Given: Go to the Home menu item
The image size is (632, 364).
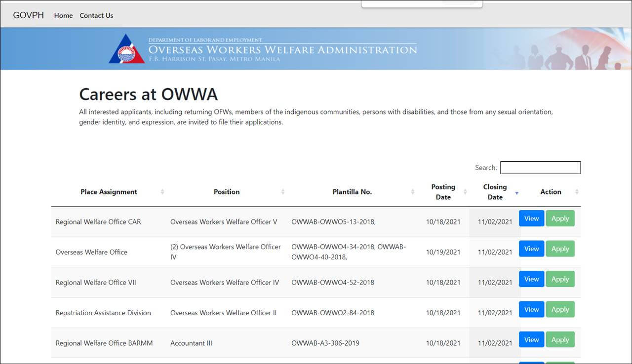Looking at the screenshot, I should [x=63, y=15].
